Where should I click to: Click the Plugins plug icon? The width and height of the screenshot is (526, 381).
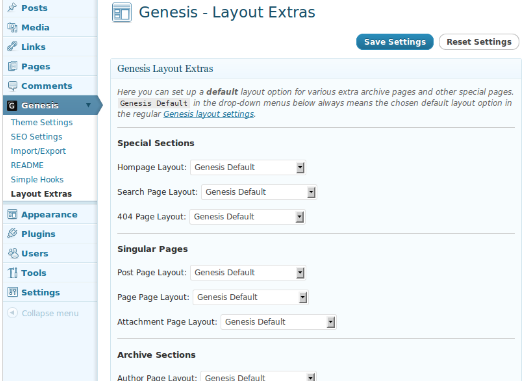click(12, 233)
